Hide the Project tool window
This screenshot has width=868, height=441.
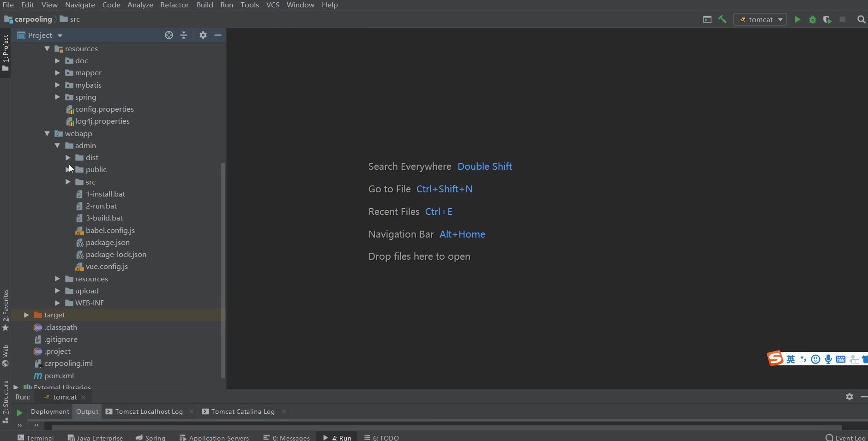tap(218, 35)
